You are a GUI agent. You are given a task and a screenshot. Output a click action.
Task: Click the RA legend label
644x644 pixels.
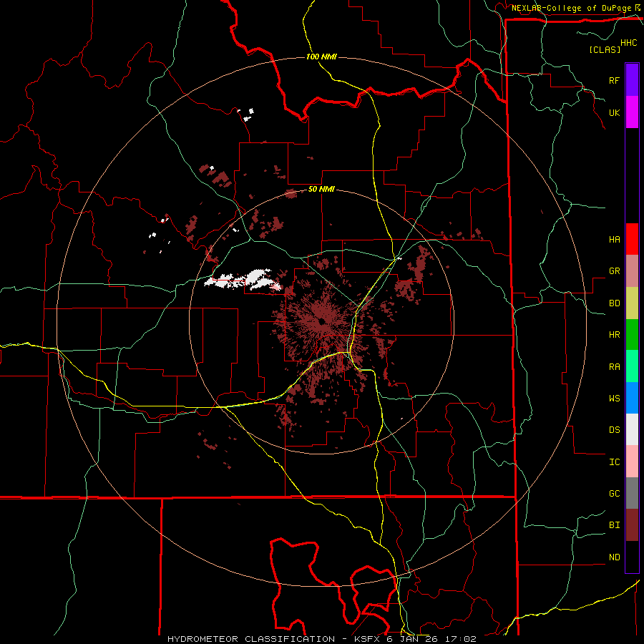(x=614, y=367)
